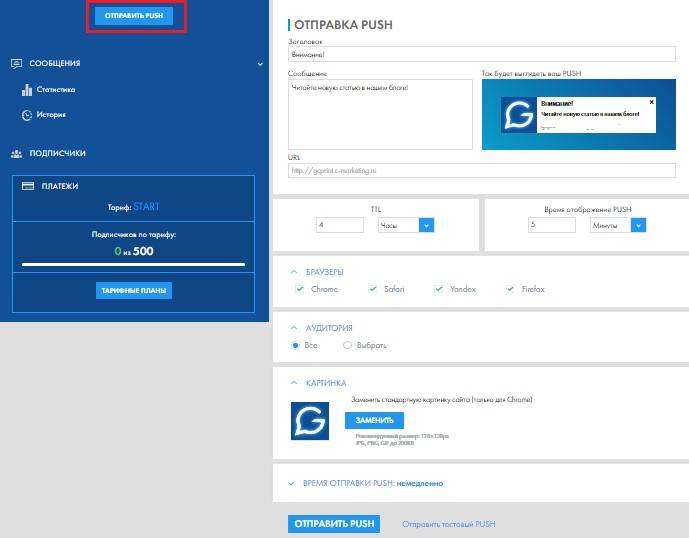
Task: Click the Платежи credit card icon
Action: (x=28, y=186)
